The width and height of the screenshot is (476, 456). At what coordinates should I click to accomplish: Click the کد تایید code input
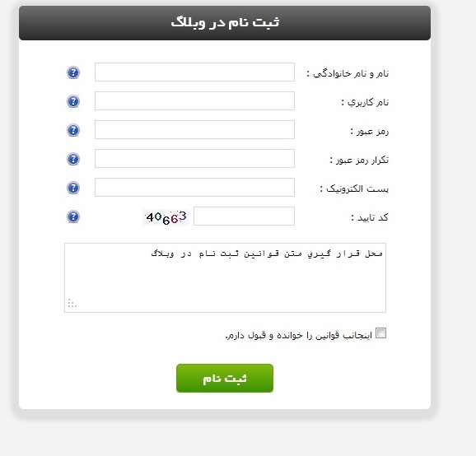[244, 216]
